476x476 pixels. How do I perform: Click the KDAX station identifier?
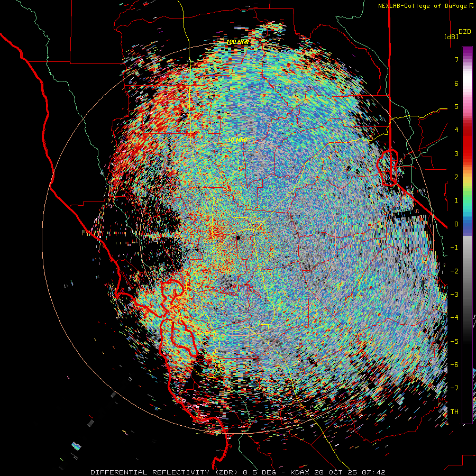[300, 472]
